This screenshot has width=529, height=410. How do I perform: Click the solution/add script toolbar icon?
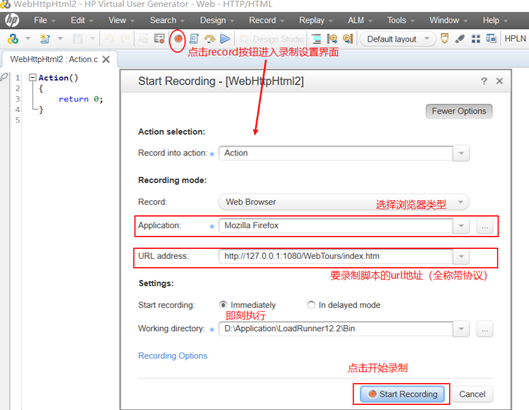pyautogui.click(x=13, y=39)
